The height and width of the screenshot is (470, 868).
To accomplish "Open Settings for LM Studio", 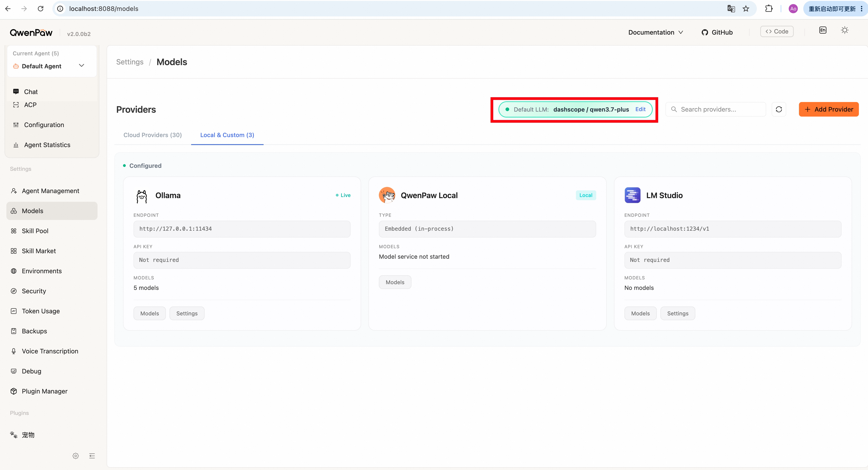I will click(x=678, y=313).
